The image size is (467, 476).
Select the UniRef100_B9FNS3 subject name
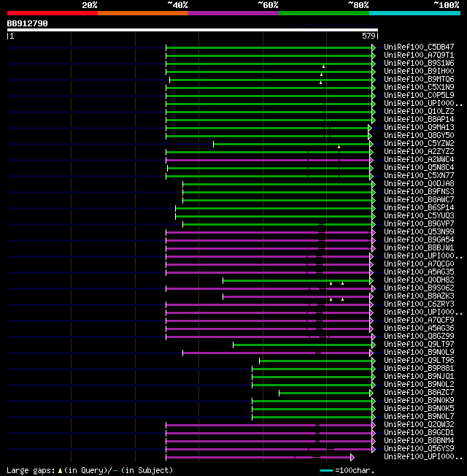tap(419, 191)
